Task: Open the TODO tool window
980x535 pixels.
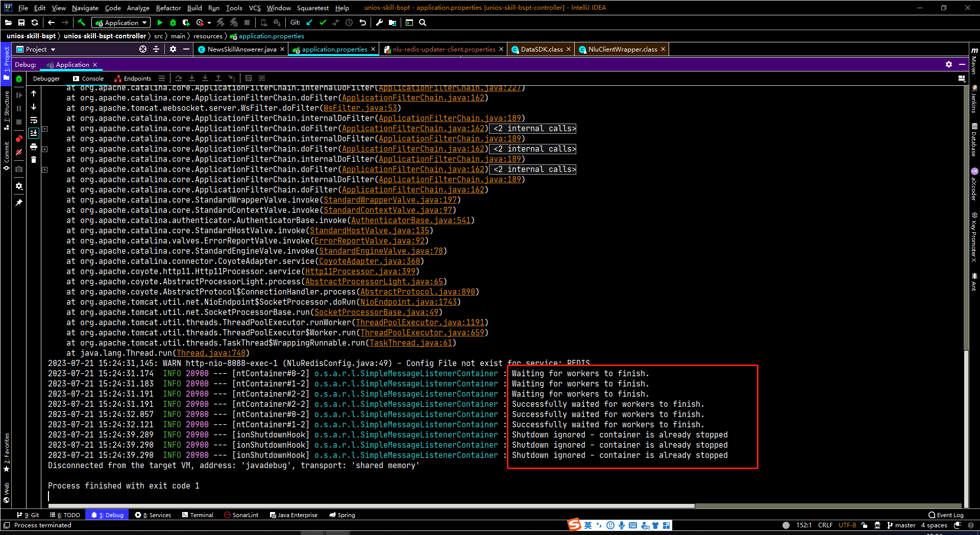Action: click(65, 515)
